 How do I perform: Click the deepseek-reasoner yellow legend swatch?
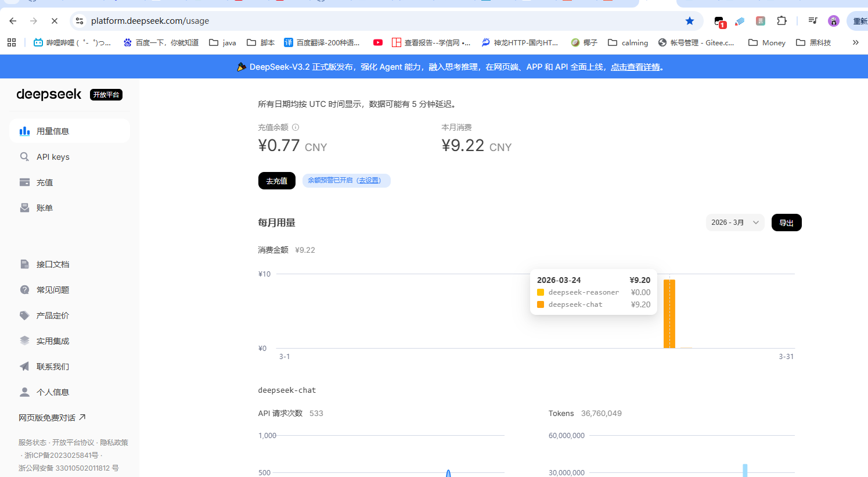click(x=541, y=292)
